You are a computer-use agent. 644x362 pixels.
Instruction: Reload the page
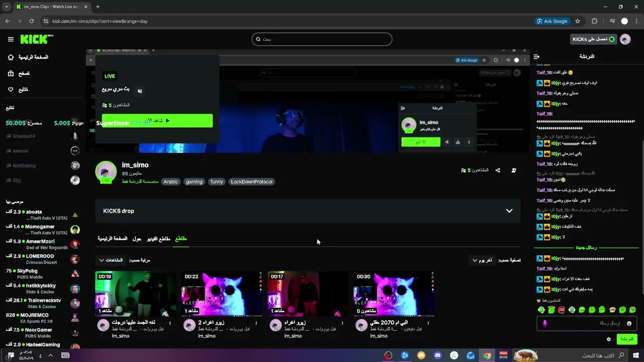click(x=31, y=21)
